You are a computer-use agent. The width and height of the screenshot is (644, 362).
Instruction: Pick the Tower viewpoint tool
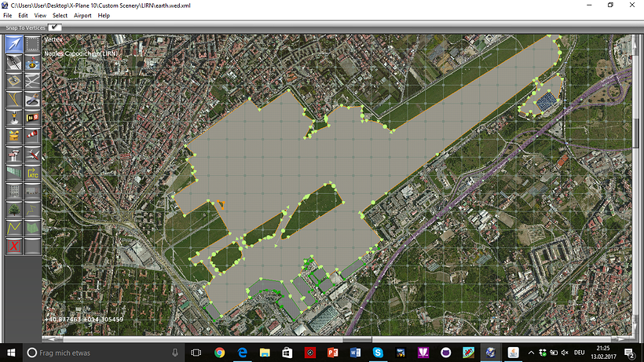tap(14, 155)
